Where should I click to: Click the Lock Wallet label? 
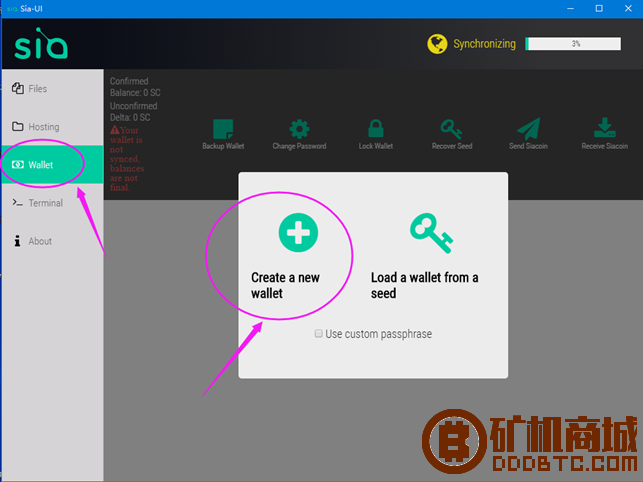click(x=376, y=146)
